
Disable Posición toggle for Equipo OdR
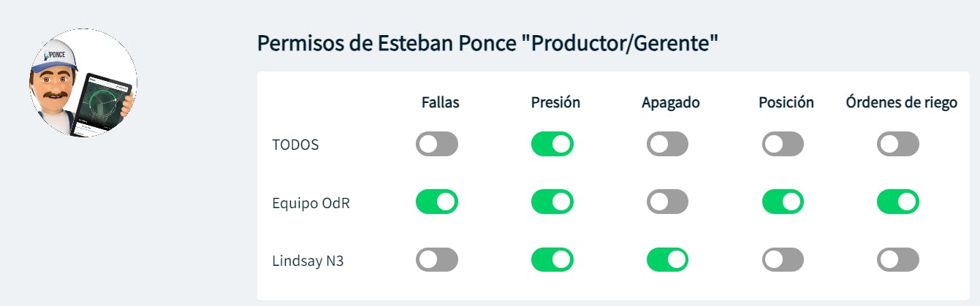click(783, 202)
